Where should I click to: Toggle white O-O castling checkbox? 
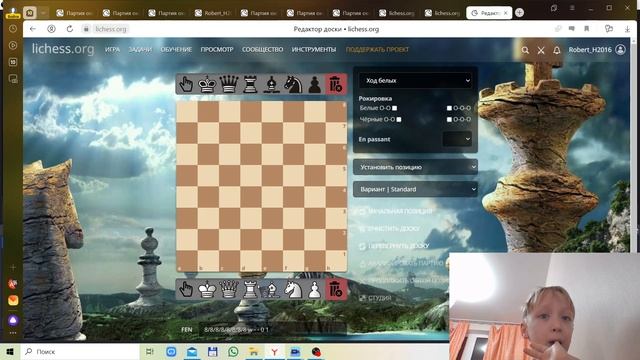pos(394,108)
